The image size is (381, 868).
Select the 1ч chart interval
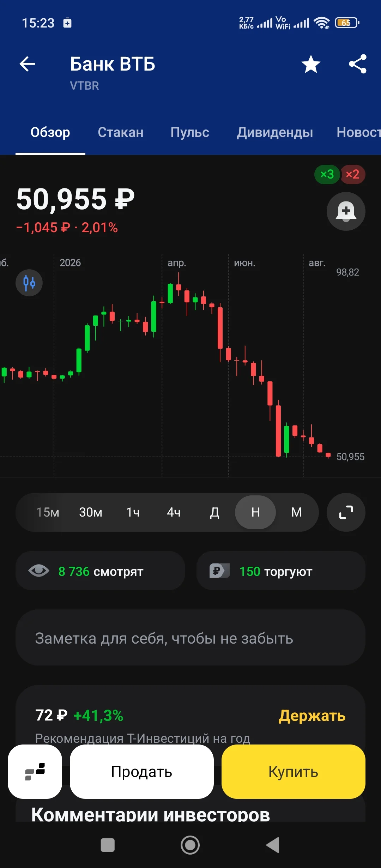pos(133,512)
